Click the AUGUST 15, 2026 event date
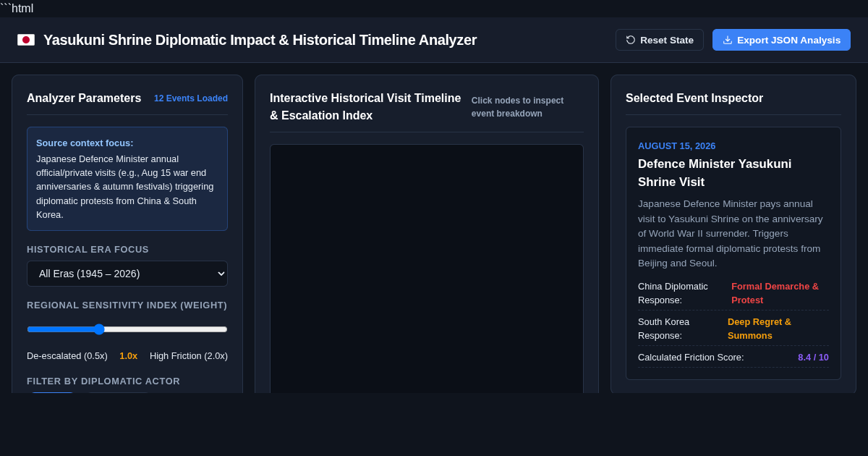 tap(677, 145)
